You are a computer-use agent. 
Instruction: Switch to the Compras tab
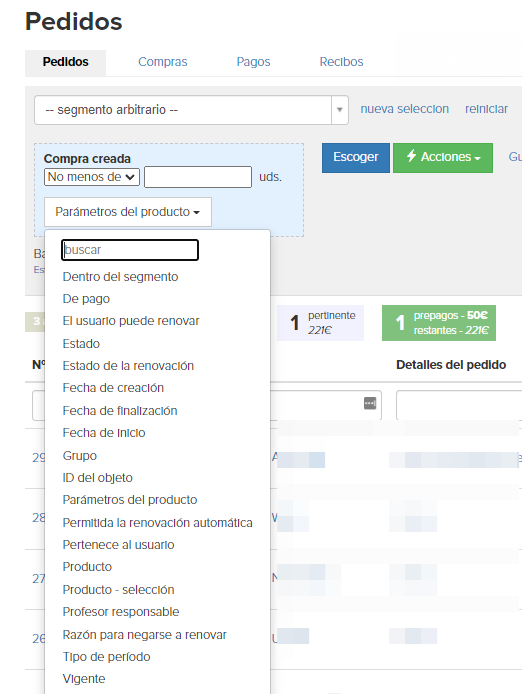tap(162, 62)
